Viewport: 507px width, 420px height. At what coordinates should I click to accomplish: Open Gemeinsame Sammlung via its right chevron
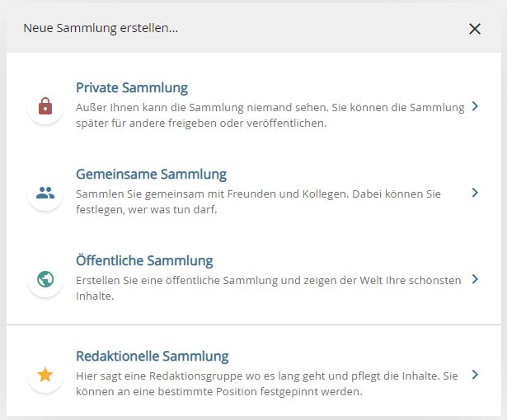pos(475,193)
